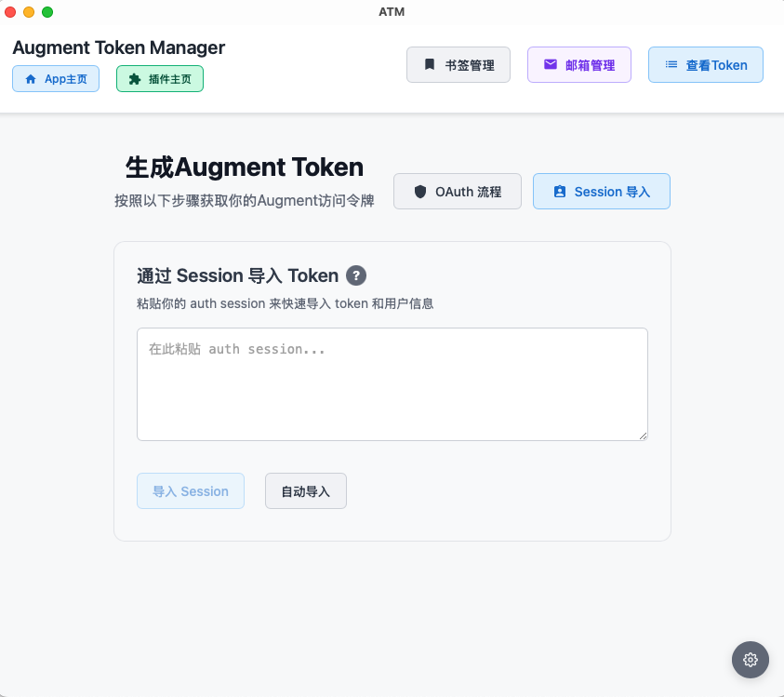The height and width of the screenshot is (697, 784).
Task: Maximize the ATM window with green button
Action: tap(47, 12)
